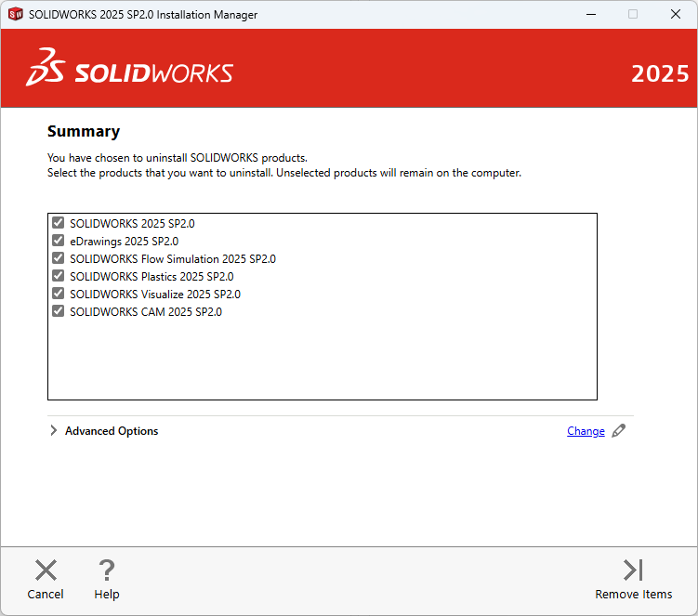Toggle the eDrawings 2025 SP2.0 checkbox
Screen dimensions: 698x616
coord(59,241)
